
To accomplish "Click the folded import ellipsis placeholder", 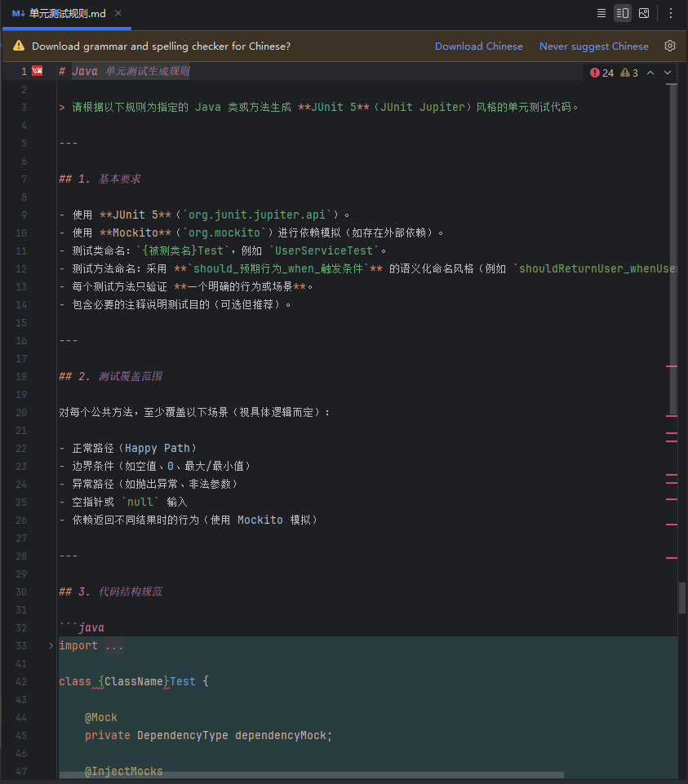I will point(113,646).
